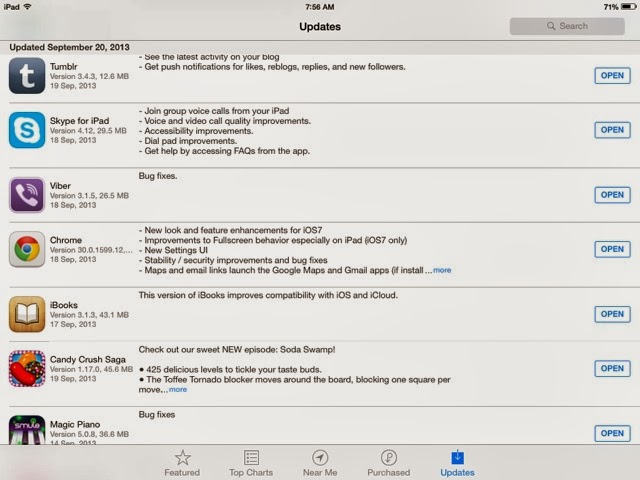The height and width of the screenshot is (480, 640).
Task: Switch to Featured tab label
Action: [182, 472]
